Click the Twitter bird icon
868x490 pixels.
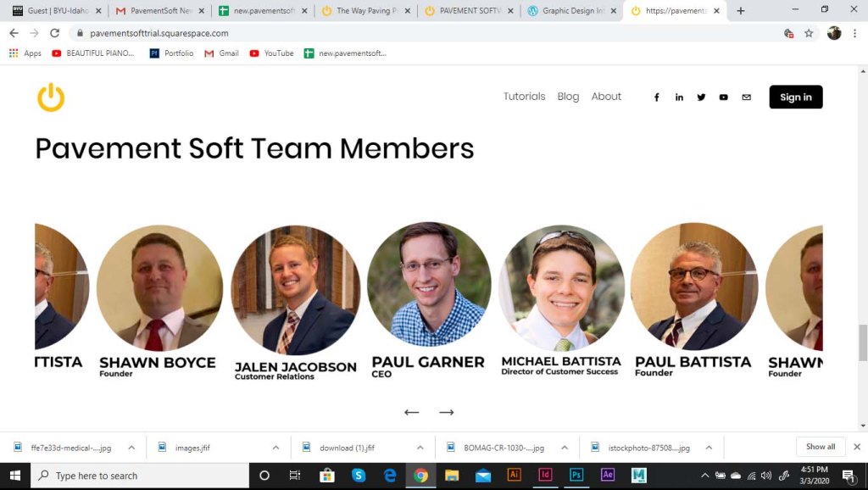(x=701, y=97)
